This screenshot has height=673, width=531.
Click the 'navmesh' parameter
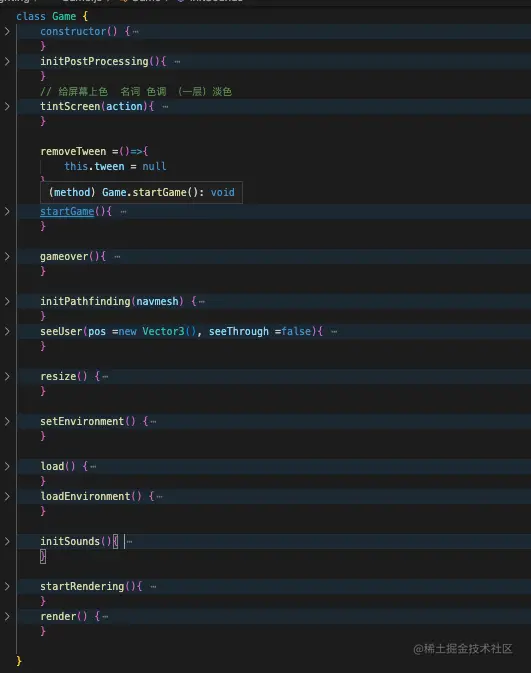(x=157, y=302)
